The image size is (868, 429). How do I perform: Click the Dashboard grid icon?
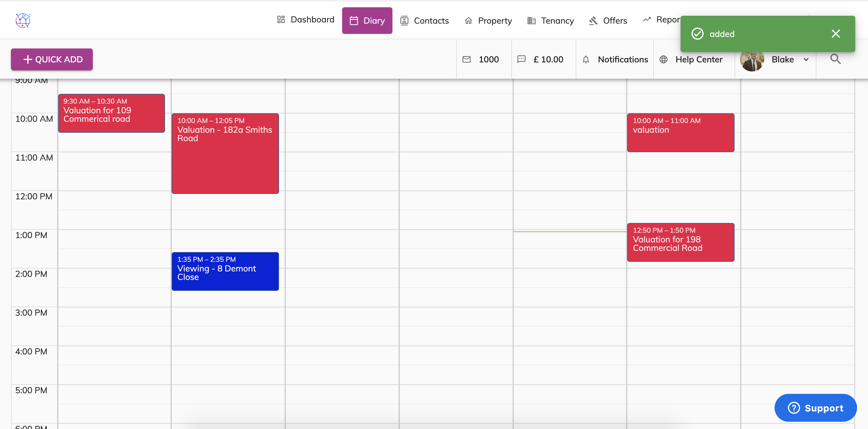click(281, 19)
